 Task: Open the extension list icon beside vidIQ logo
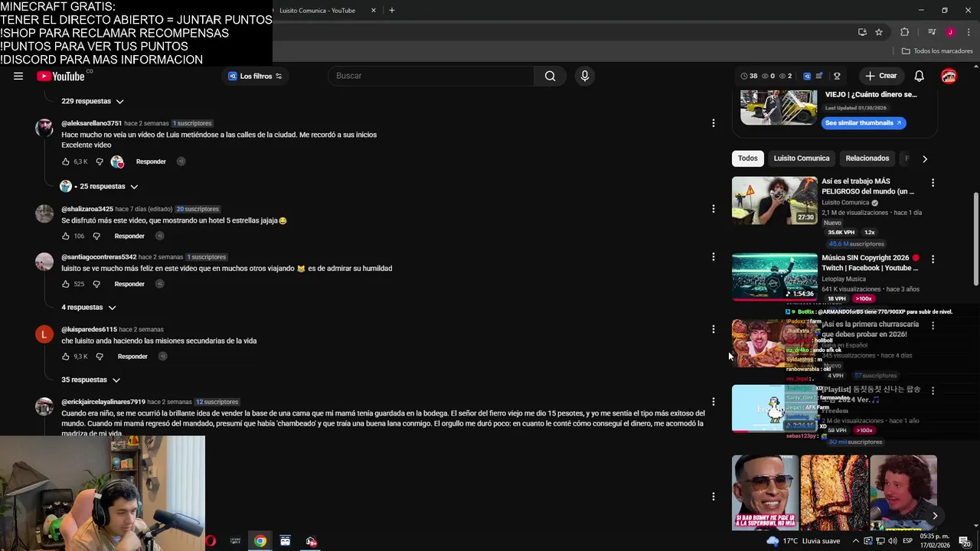[819, 76]
